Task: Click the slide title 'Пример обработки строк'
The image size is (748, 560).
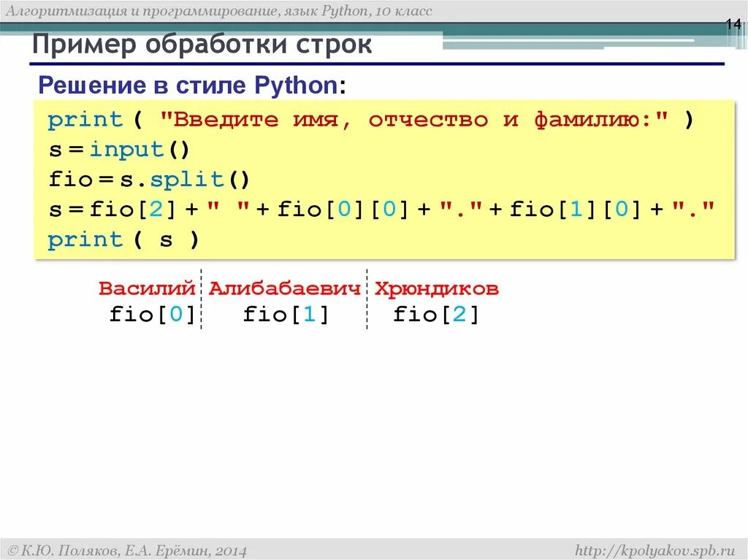Action: pyautogui.click(x=202, y=45)
